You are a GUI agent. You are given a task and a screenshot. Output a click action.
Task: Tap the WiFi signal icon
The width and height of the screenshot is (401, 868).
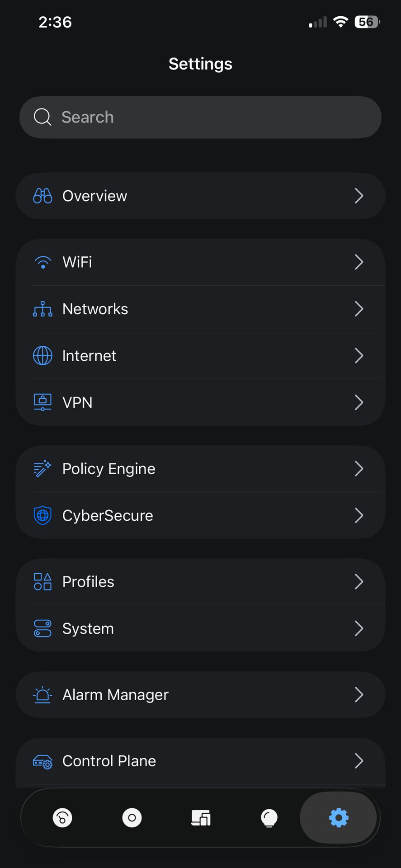42,262
